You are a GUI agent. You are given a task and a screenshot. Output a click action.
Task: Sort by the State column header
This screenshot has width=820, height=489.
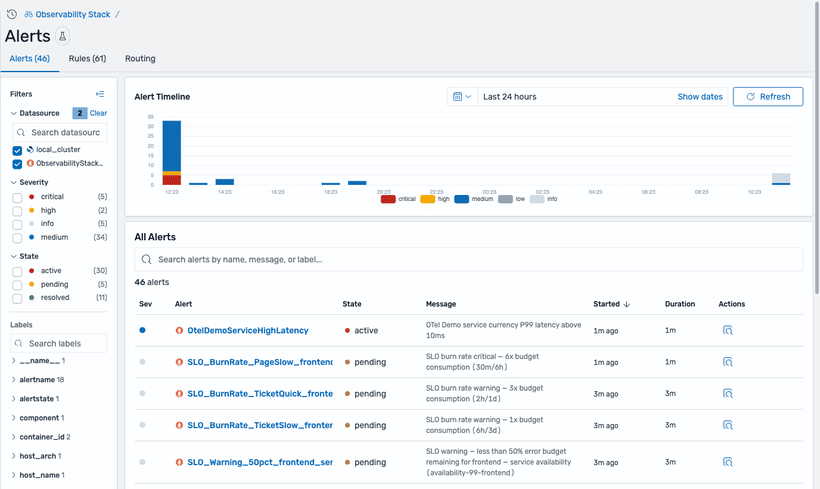pos(352,304)
